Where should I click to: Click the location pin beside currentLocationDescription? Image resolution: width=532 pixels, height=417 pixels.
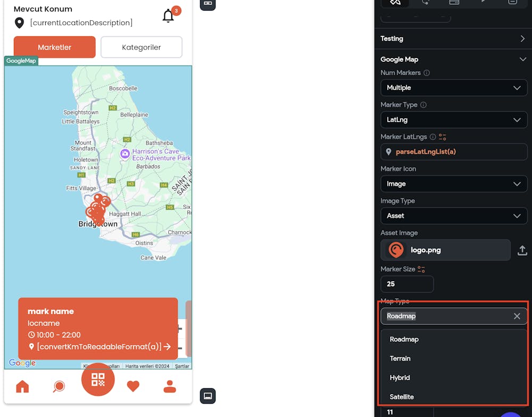click(19, 23)
